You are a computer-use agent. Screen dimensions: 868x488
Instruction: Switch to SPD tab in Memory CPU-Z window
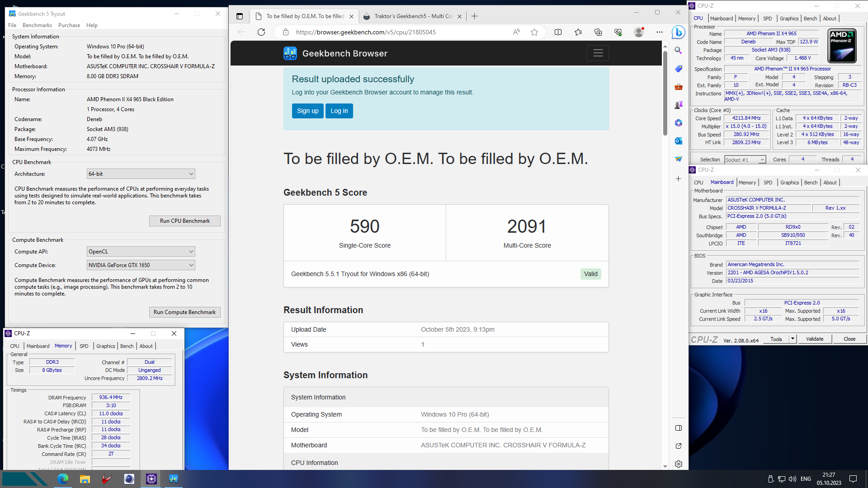tap(84, 346)
